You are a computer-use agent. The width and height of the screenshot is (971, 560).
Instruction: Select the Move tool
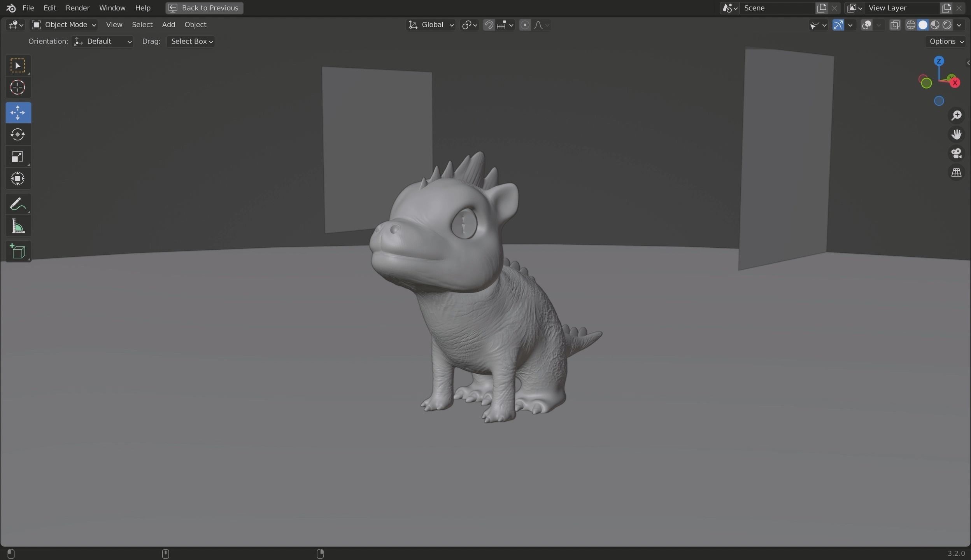point(18,113)
